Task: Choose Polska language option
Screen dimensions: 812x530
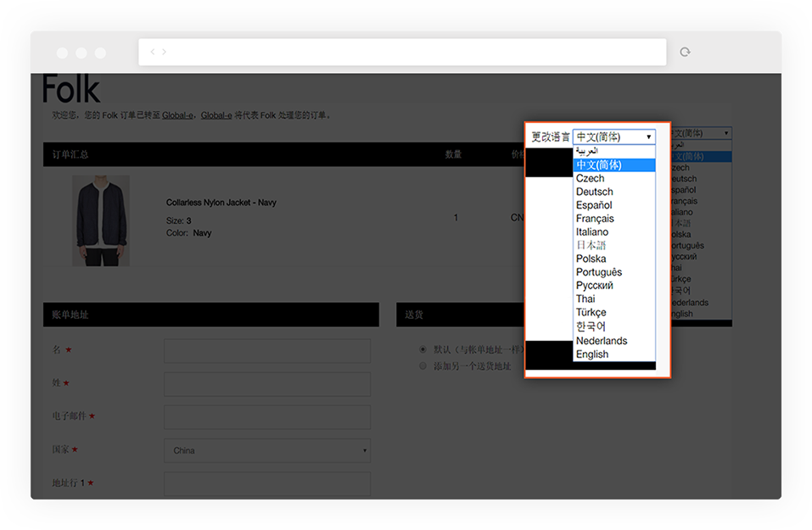Action: [x=614, y=259]
